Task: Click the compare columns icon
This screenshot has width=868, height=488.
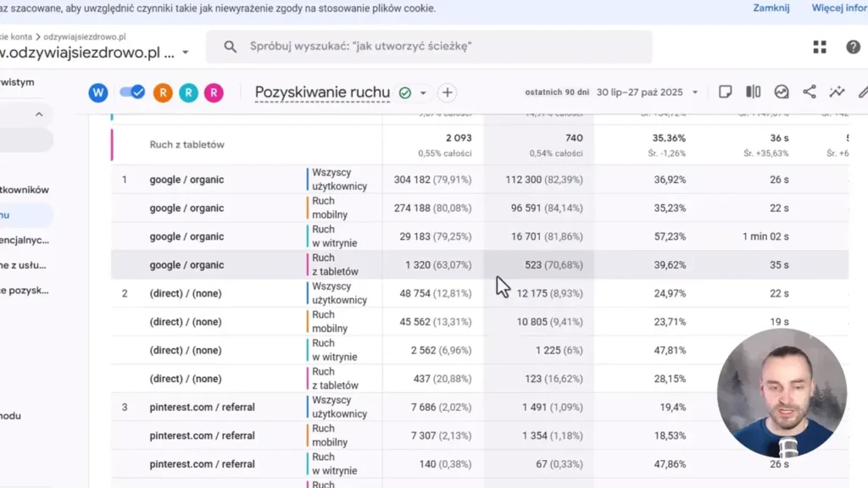Action: click(754, 91)
